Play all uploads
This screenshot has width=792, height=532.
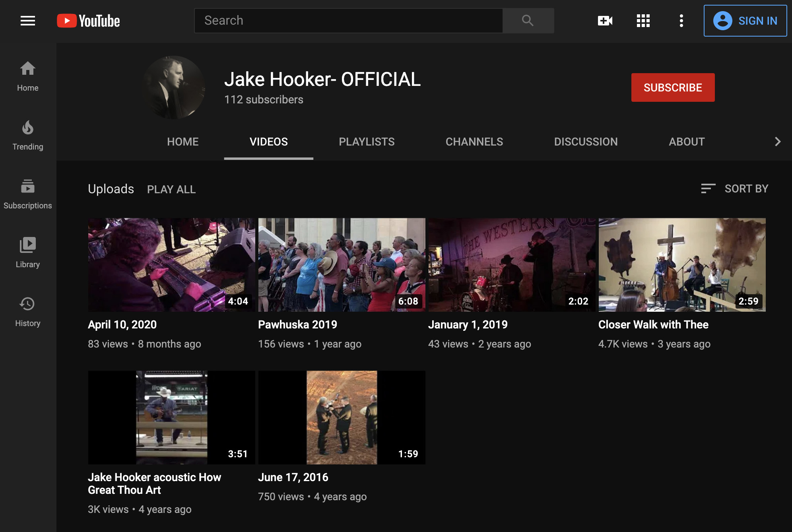tap(171, 189)
